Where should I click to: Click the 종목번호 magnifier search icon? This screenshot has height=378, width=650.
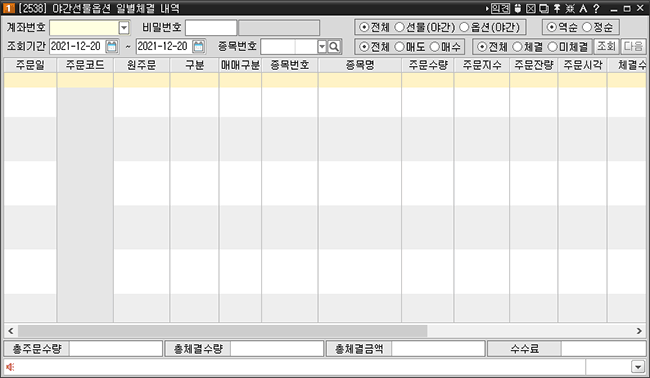click(x=334, y=47)
